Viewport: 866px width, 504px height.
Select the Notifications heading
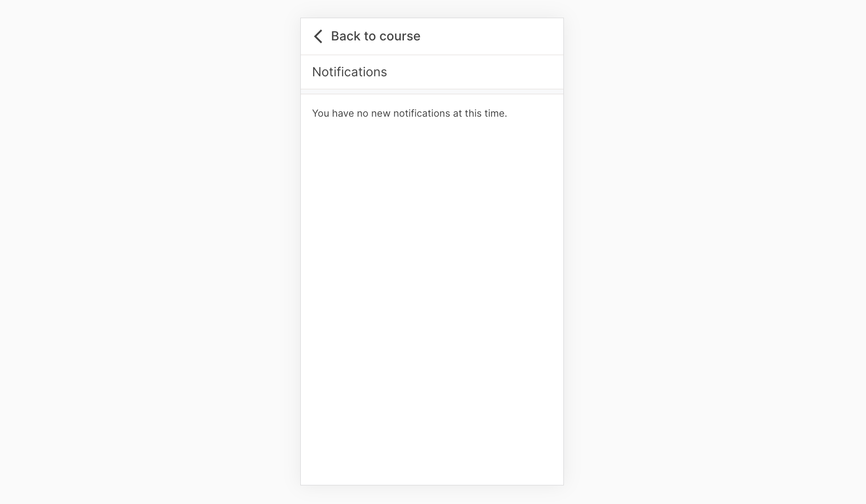(x=349, y=72)
